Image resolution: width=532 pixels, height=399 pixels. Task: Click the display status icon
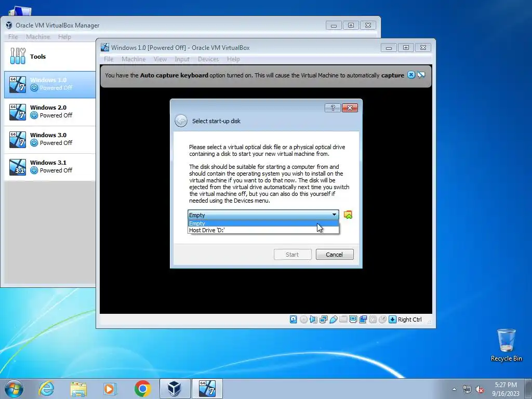point(353,320)
